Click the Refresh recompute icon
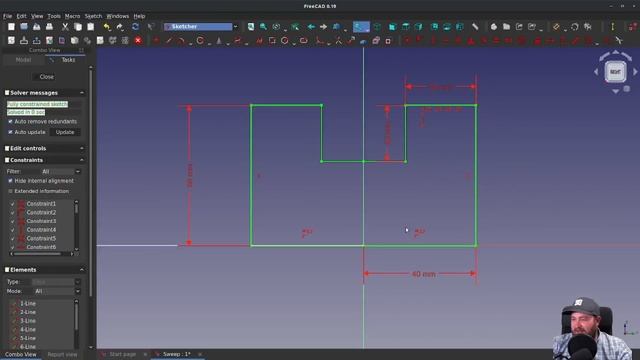The width and height of the screenshot is (640, 360). coord(135,27)
